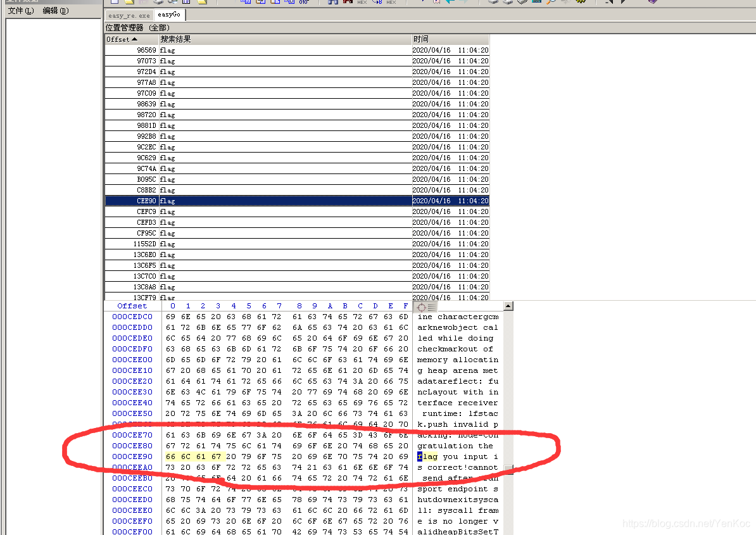Select search result at offset 13C8A8
Screen dimensions: 756x535
[x=297, y=287]
